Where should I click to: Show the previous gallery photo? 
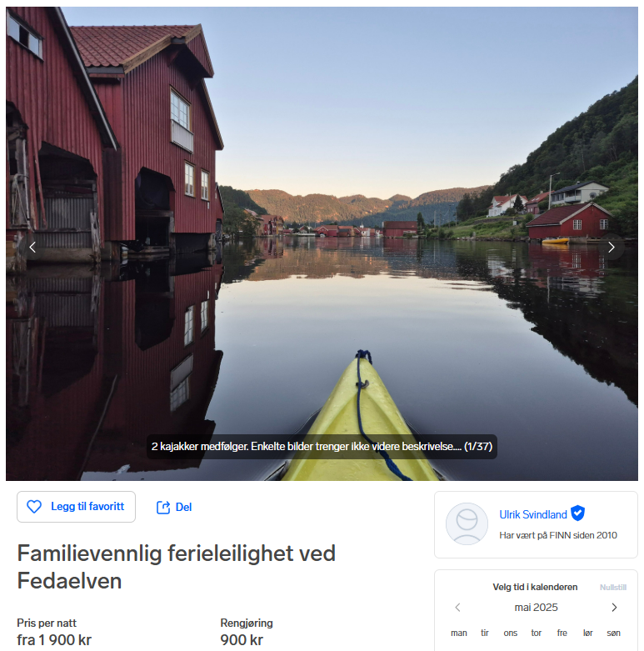tap(32, 247)
